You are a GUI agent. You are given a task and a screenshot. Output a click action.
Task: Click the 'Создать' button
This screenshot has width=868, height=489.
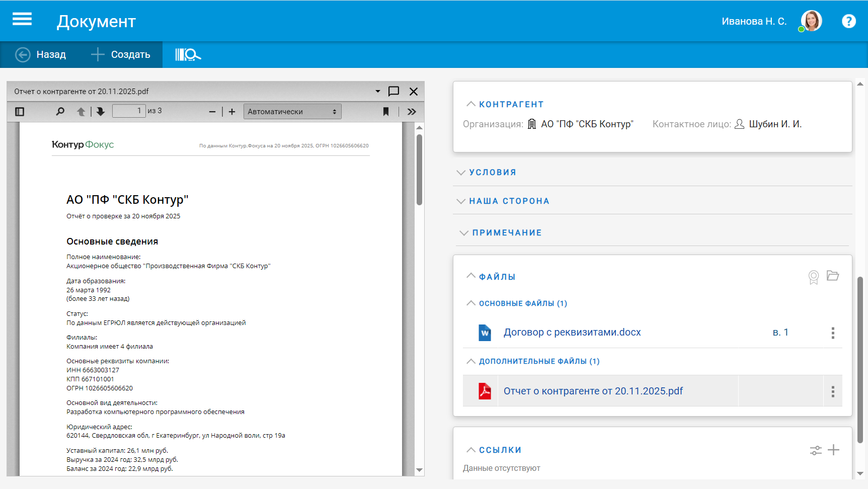pos(121,55)
